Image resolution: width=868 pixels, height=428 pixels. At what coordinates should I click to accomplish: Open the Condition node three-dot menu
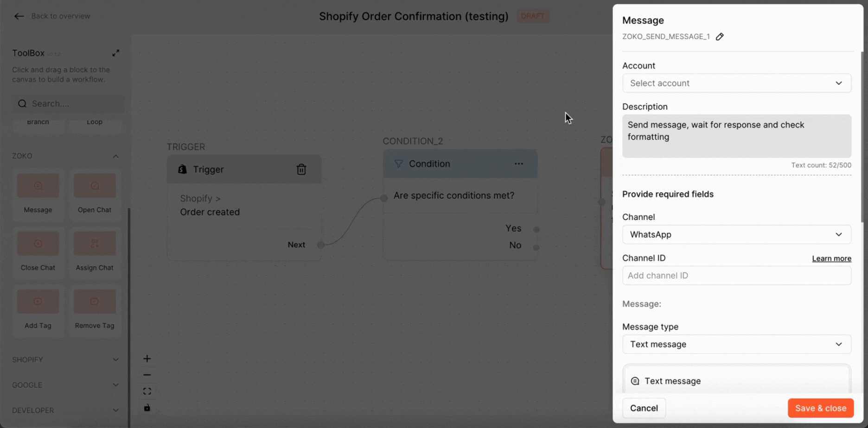pos(519,164)
